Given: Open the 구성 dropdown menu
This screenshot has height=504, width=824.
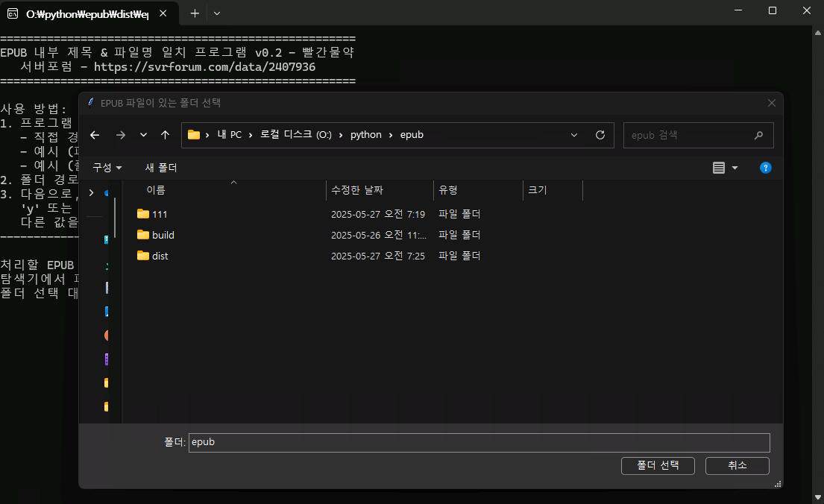Looking at the screenshot, I should [x=107, y=168].
